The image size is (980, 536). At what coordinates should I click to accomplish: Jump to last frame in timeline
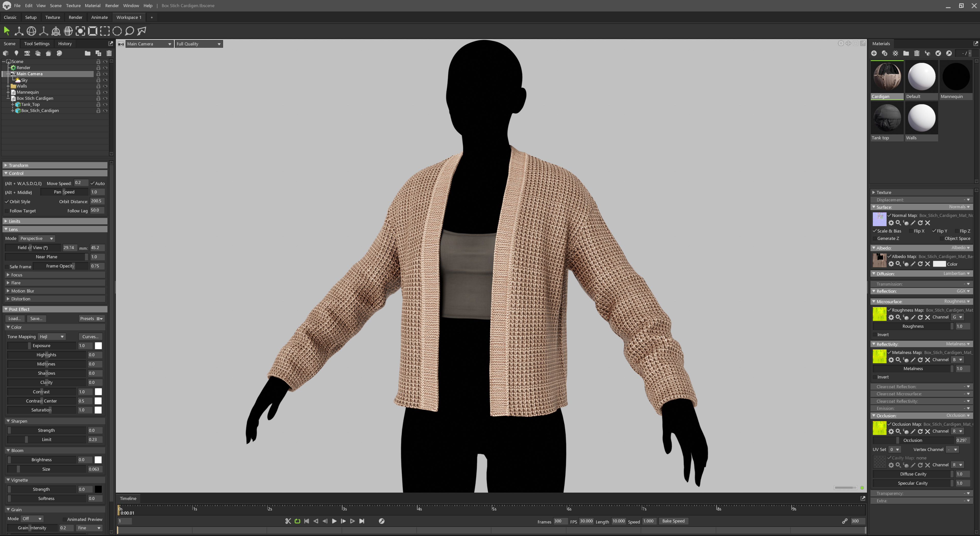click(362, 521)
